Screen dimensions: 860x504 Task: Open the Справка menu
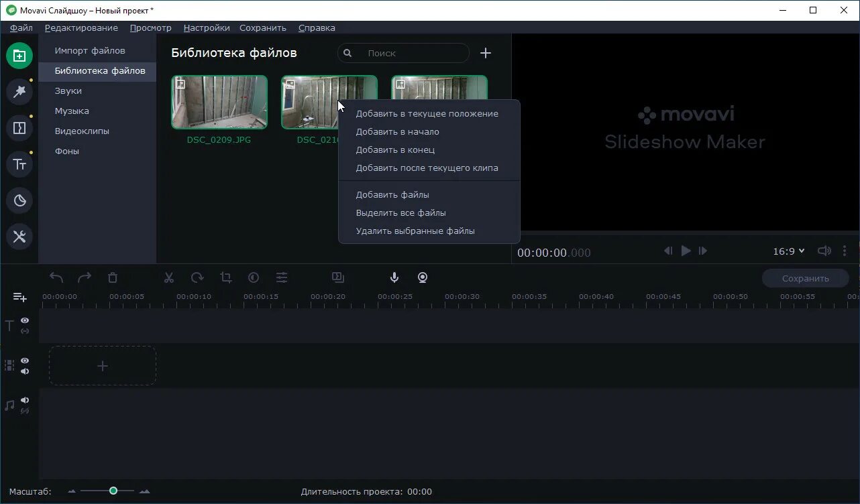(x=317, y=27)
